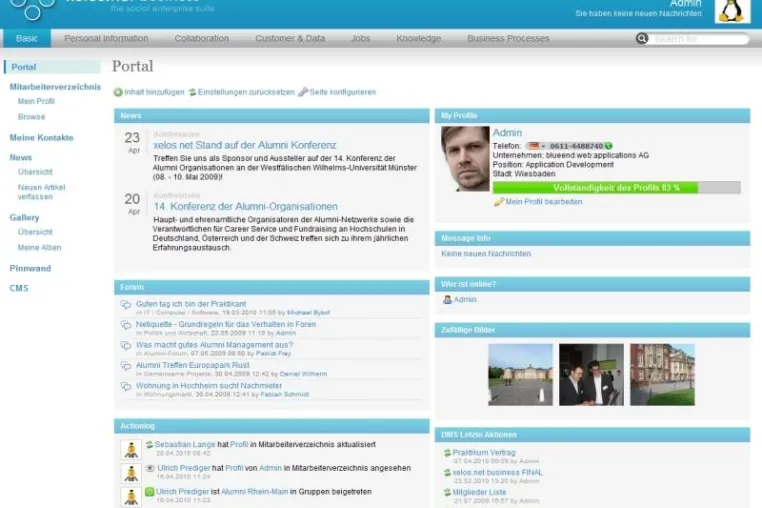Open the Customer & Data tab
This screenshot has height=508, width=762.
(x=290, y=38)
